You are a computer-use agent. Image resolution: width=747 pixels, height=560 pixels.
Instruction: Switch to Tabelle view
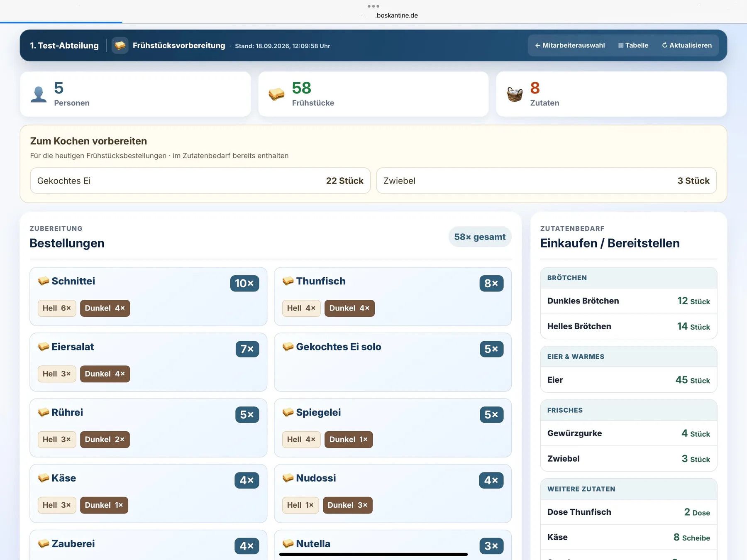[x=633, y=45]
